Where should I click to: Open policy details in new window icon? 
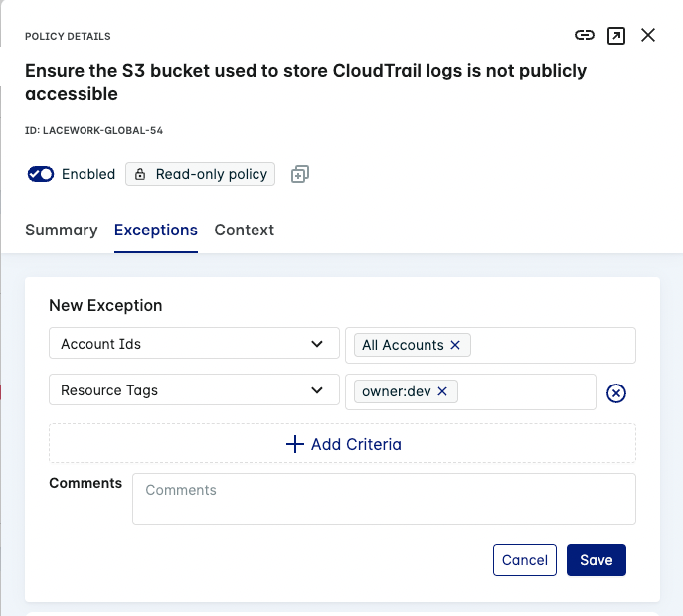point(616,35)
